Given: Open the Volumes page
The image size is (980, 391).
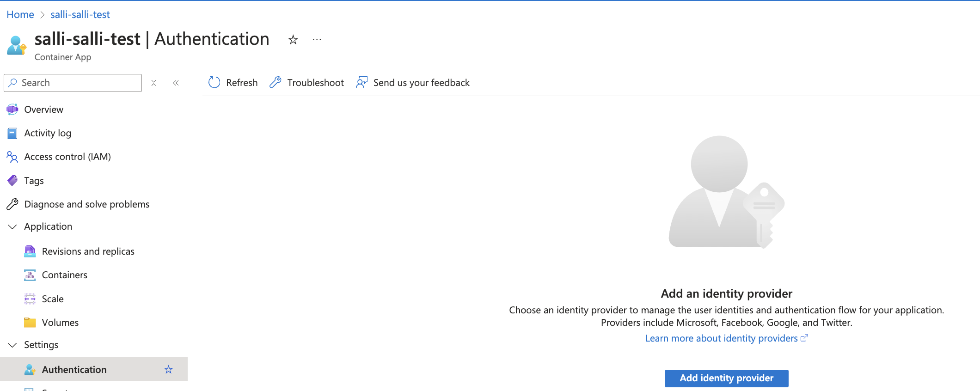Looking at the screenshot, I should [x=60, y=323].
